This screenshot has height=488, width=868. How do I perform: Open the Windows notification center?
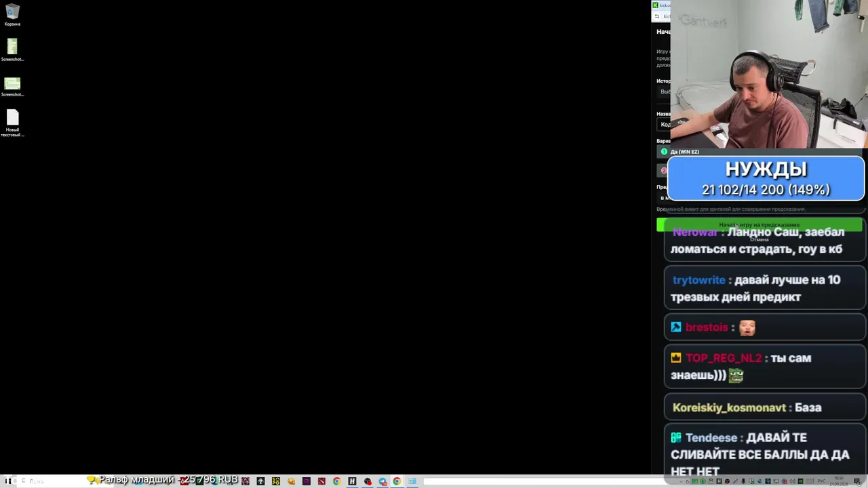click(x=857, y=481)
